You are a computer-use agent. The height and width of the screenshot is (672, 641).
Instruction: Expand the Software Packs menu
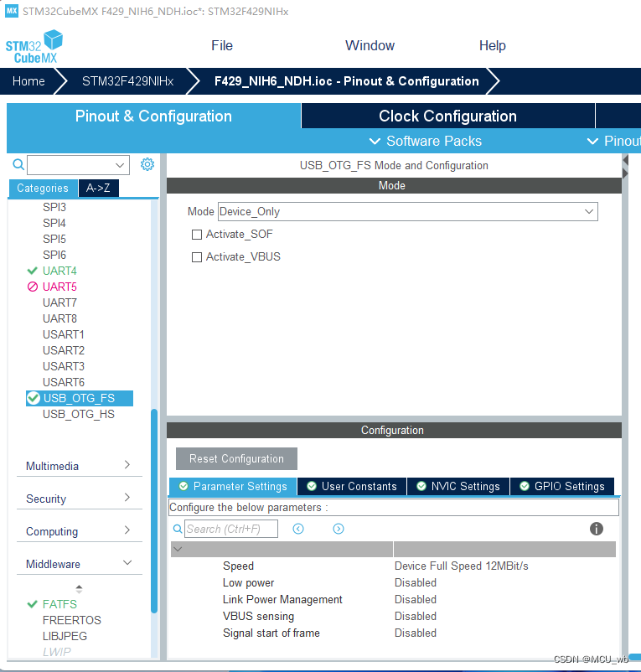pyautogui.click(x=425, y=141)
